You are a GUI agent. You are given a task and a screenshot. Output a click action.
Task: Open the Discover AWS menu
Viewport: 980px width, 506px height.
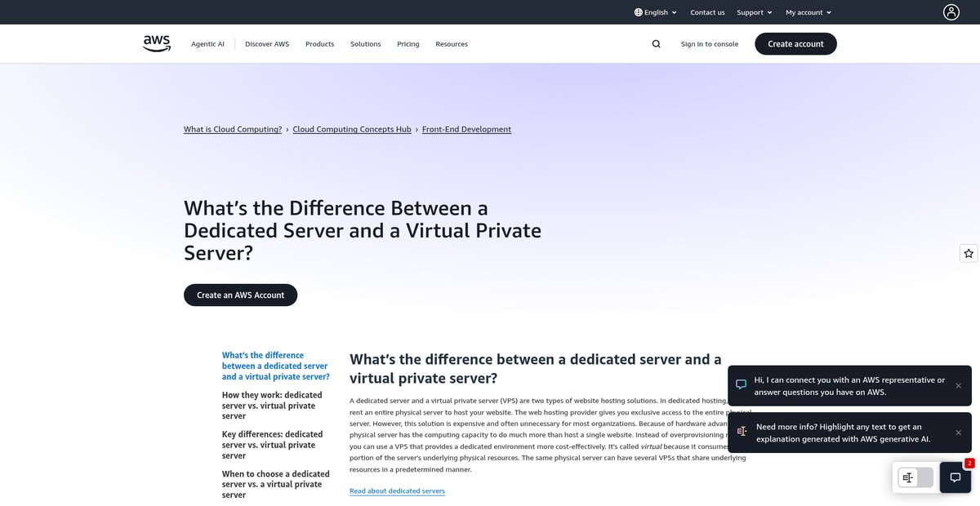267,44
